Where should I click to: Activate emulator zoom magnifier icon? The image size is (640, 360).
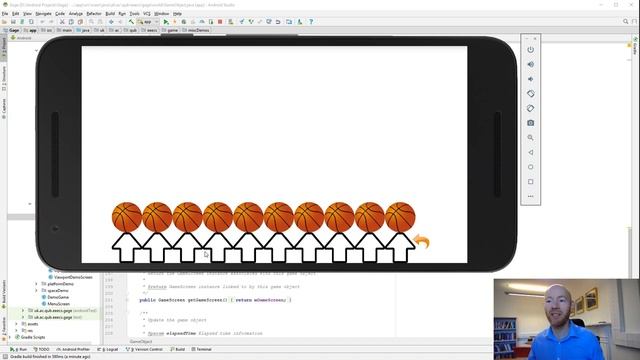tap(530, 138)
